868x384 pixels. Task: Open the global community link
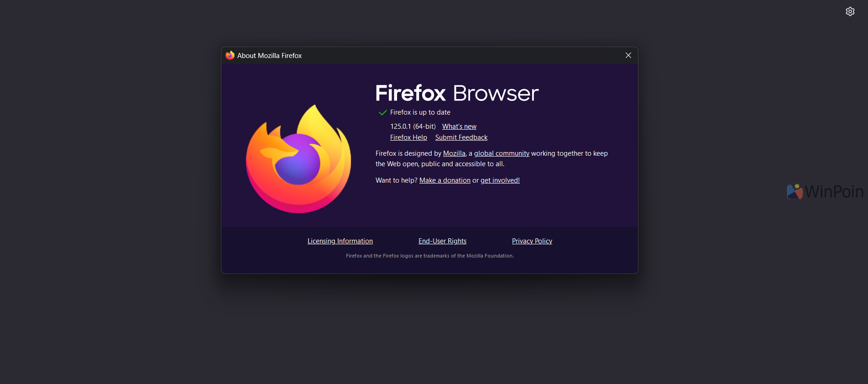(x=502, y=153)
